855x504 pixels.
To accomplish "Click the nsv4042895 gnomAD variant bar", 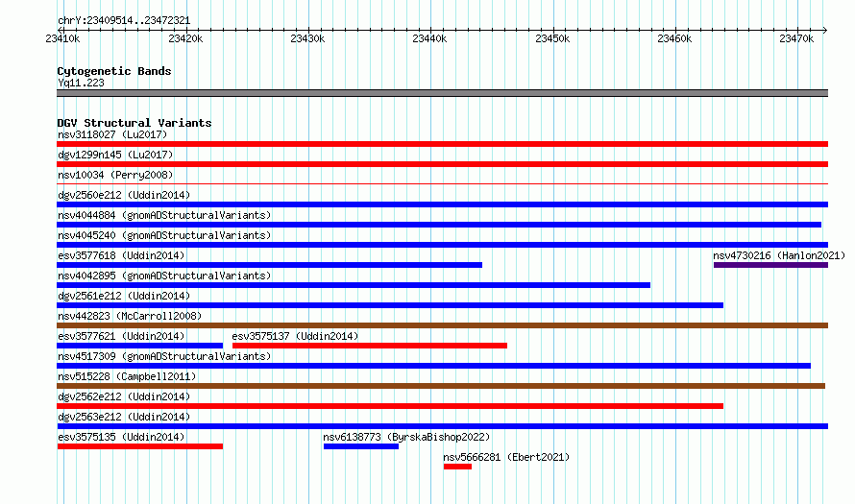I will pyautogui.click(x=354, y=285).
